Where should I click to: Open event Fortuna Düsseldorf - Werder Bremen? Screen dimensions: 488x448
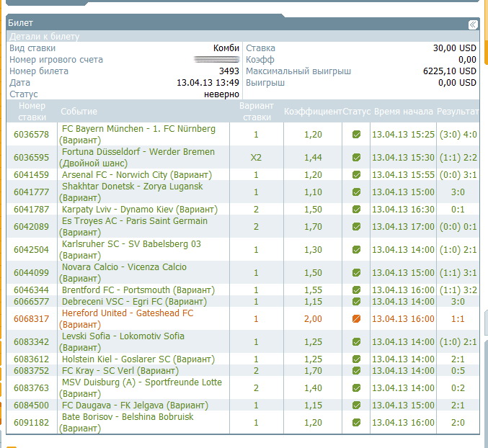137,157
